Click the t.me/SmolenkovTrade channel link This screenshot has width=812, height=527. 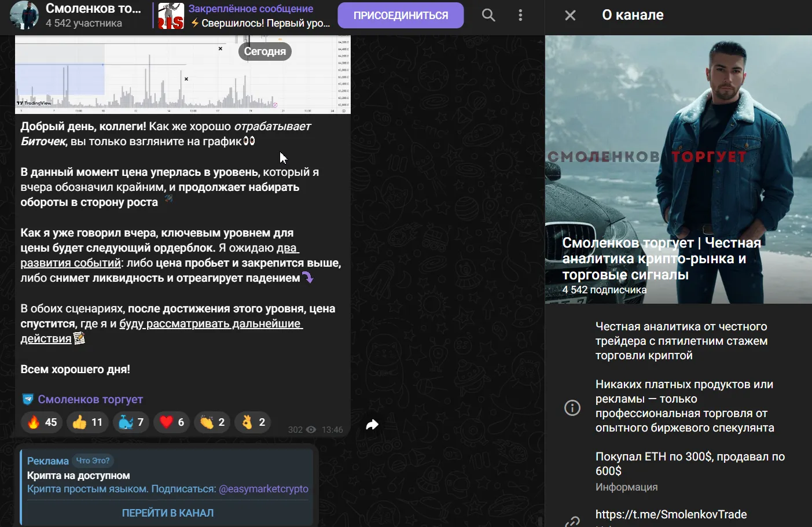671,514
